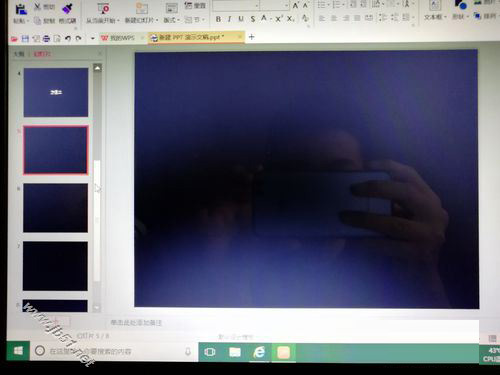Click scroll-down arrow of slide panel
The width and height of the screenshot is (500, 375).
[x=97, y=307]
